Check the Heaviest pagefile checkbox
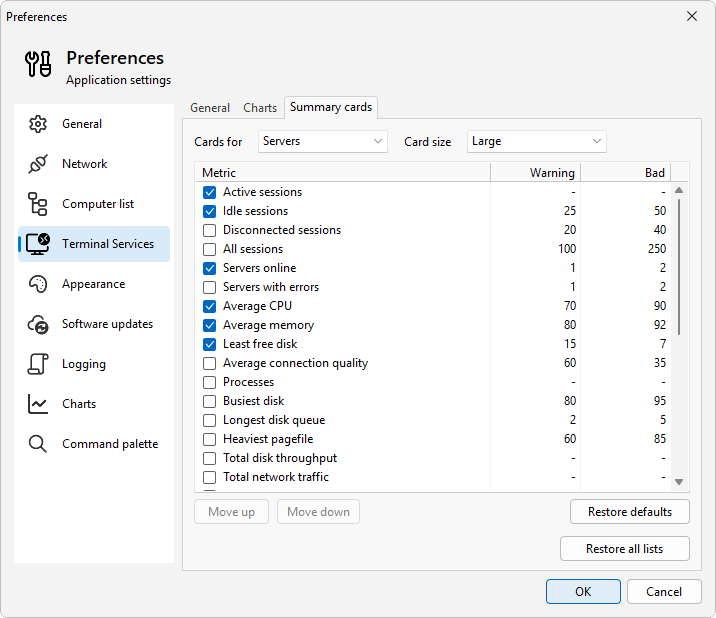Image resolution: width=716 pixels, height=618 pixels. tap(210, 439)
